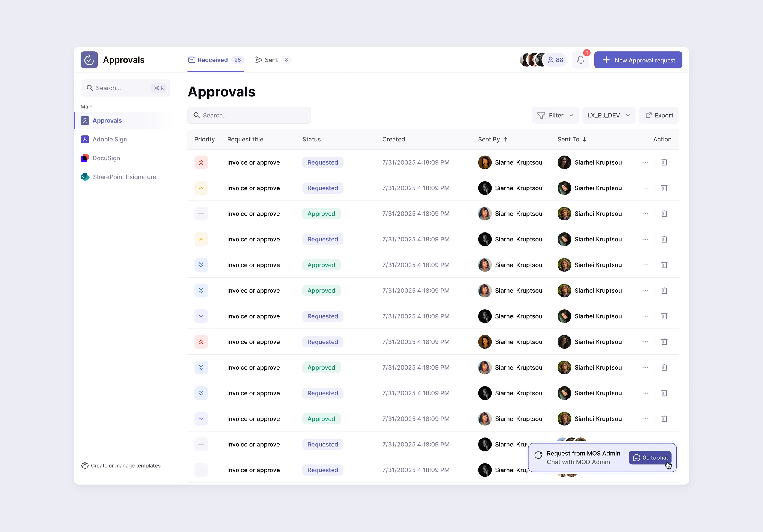Click the trash icon in the third row
Image resolution: width=763 pixels, height=532 pixels.
coord(664,214)
